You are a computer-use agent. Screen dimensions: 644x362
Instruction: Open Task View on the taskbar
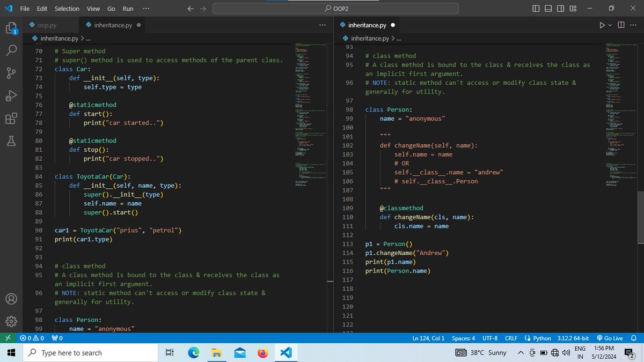[169, 353]
